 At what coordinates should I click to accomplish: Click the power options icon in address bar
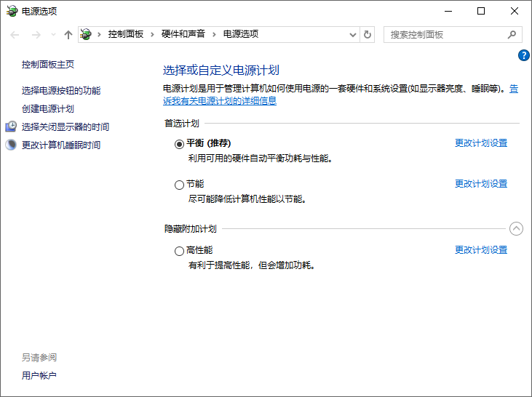(x=87, y=34)
